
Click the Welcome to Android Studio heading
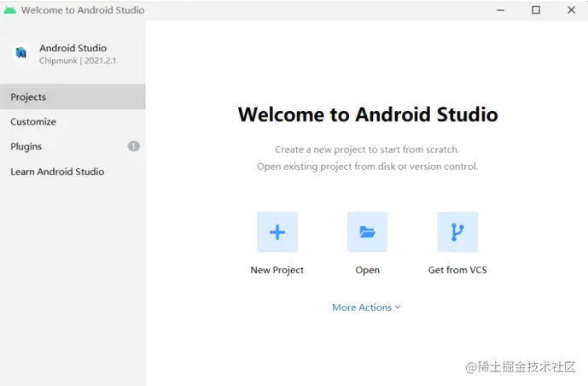coord(368,114)
